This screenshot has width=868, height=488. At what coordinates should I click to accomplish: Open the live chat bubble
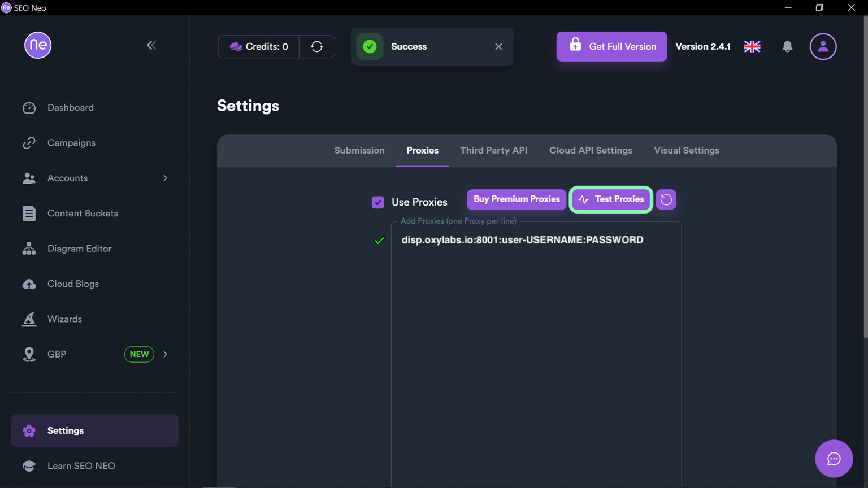pyautogui.click(x=834, y=459)
